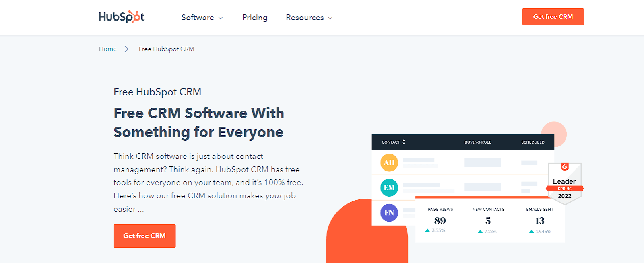Expand the Resources dropdown chevron
Image resolution: width=644 pixels, height=263 pixels.
[x=330, y=18]
